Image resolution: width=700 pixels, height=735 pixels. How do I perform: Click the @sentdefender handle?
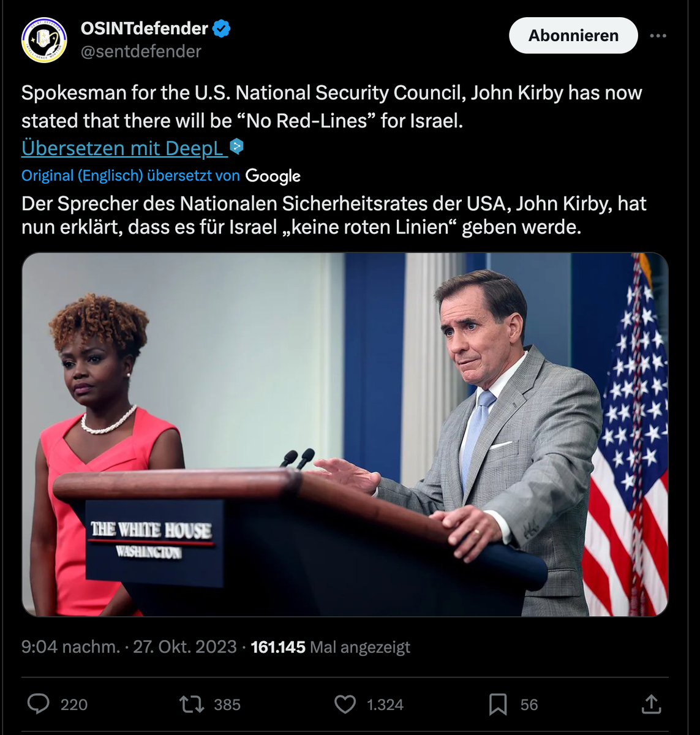[x=141, y=51]
